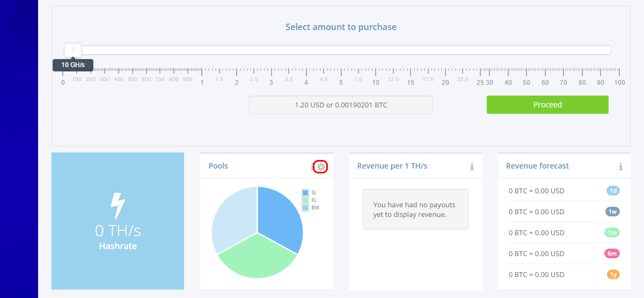Click the 'no payouts yet' message box

415,209
